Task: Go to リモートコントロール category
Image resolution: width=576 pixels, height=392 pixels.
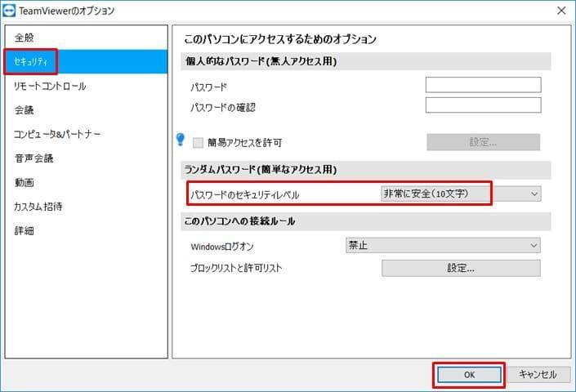Action: [x=87, y=86]
